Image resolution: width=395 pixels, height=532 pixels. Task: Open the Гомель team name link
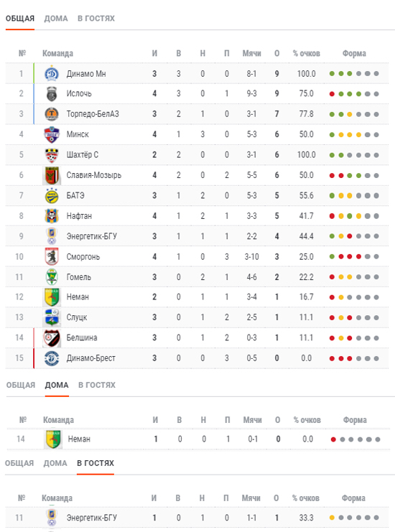pyautogui.click(x=79, y=277)
